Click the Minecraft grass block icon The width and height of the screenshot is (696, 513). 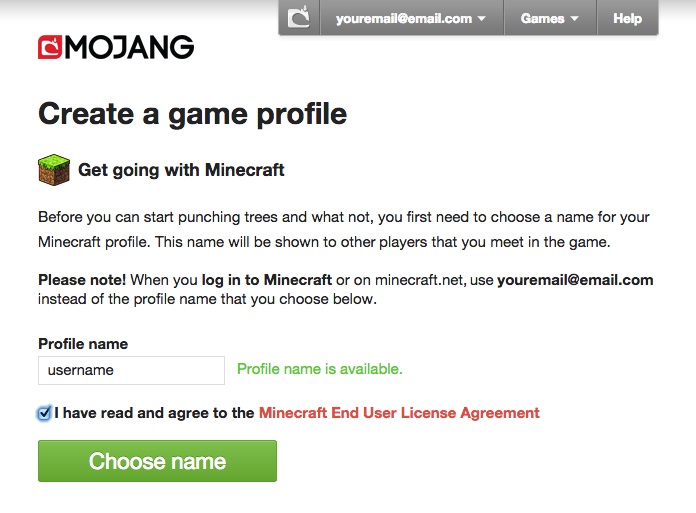[x=54, y=170]
